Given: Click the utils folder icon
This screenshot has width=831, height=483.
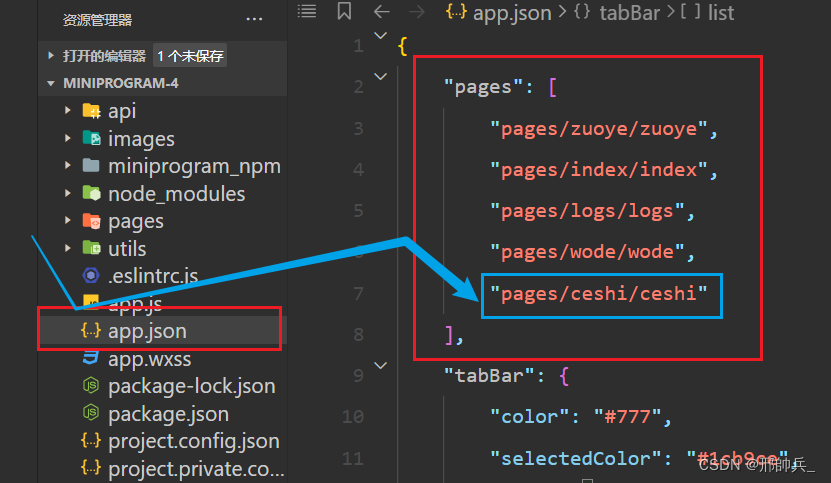Looking at the screenshot, I should pos(91,248).
